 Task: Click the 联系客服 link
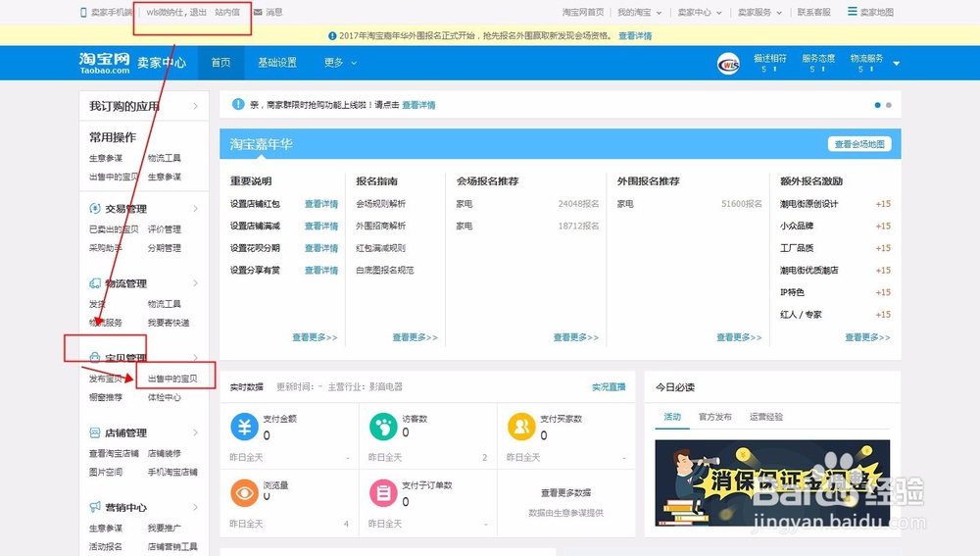click(x=813, y=12)
